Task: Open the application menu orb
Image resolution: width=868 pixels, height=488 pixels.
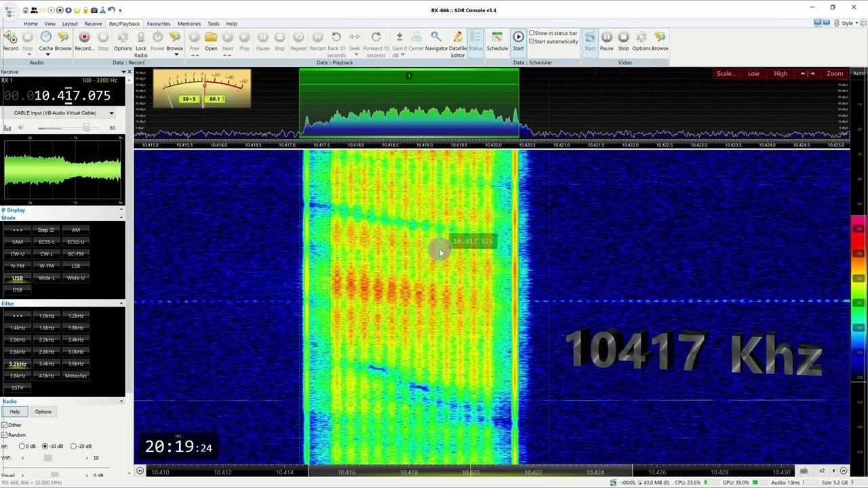Action: coord(9,10)
